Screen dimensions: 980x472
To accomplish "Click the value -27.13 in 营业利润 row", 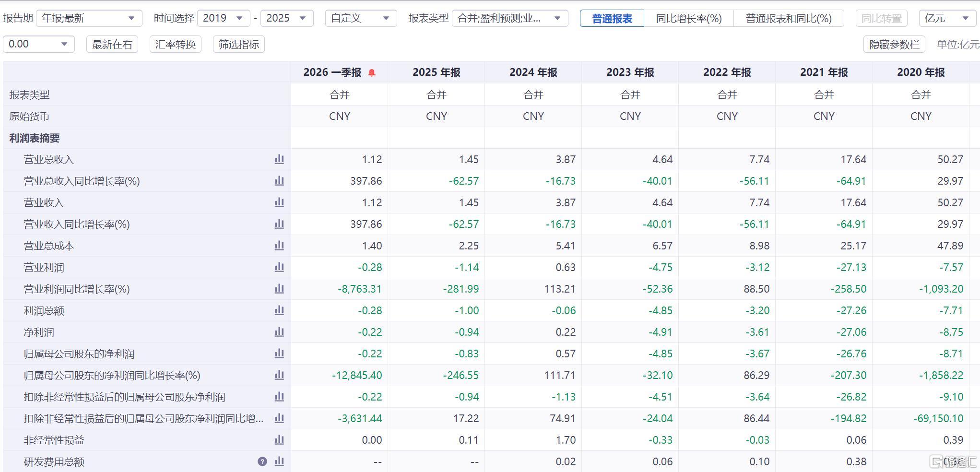I will tap(851, 267).
